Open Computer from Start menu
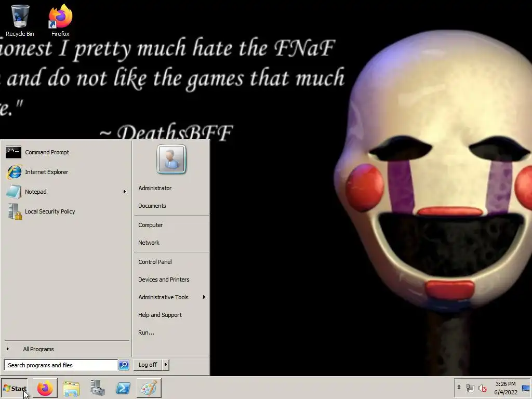Viewport: 532px width, 399px height. tap(150, 225)
